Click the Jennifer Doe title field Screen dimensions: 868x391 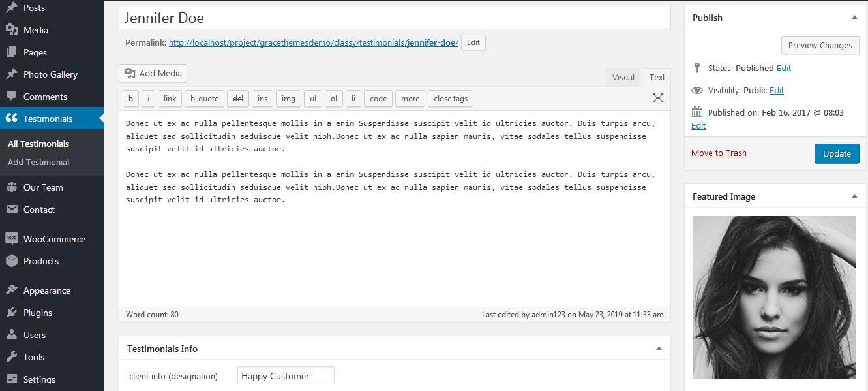tap(395, 18)
